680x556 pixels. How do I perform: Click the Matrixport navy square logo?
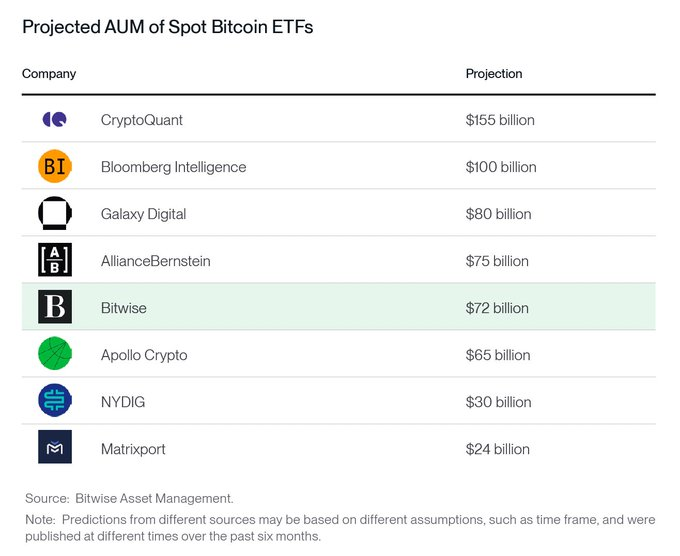55,447
